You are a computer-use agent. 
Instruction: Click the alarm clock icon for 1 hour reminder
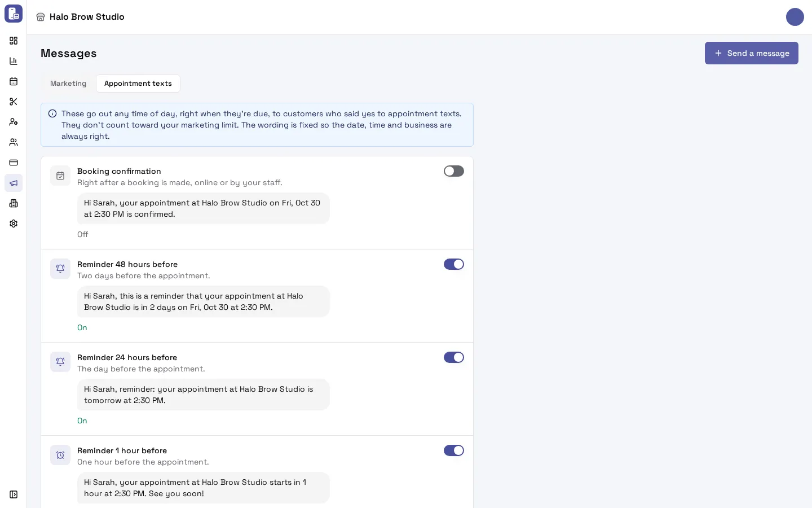point(60,455)
